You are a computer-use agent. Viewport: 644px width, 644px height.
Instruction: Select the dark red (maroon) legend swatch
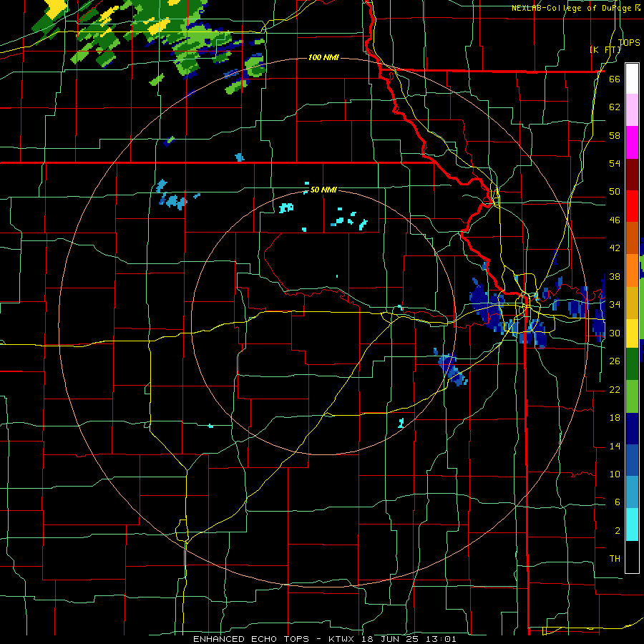(632, 175)
